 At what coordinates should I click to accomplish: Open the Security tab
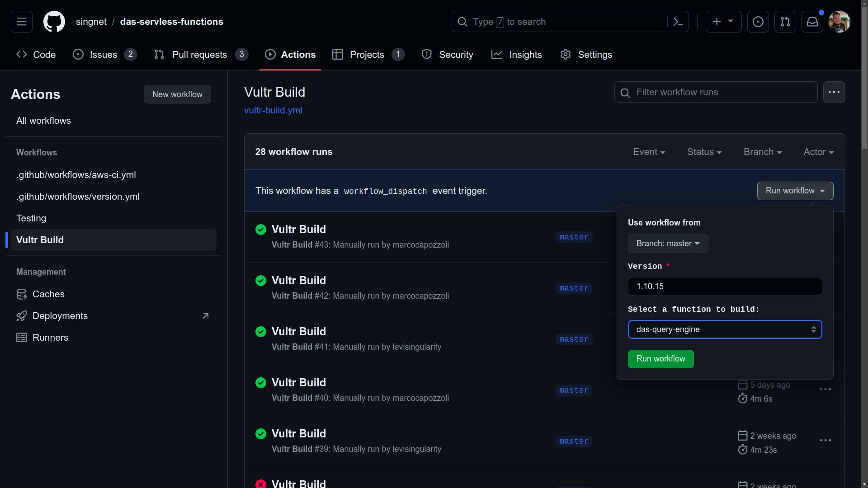coord(448,55)
